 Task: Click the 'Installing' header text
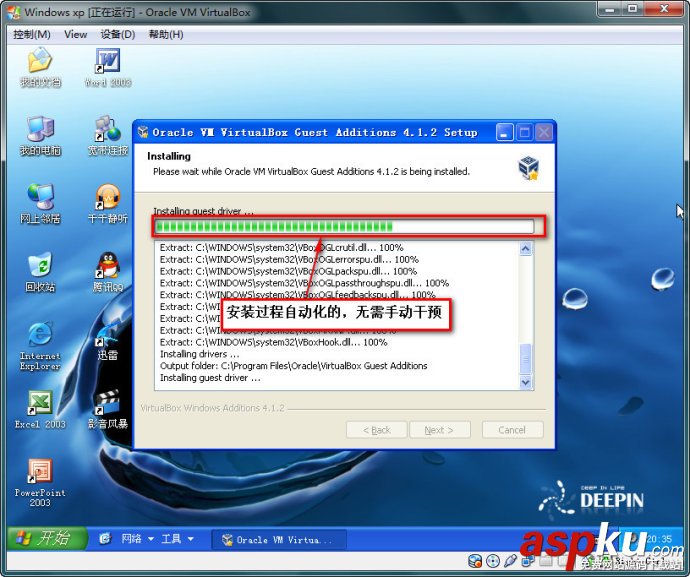[x=169, y=156]
